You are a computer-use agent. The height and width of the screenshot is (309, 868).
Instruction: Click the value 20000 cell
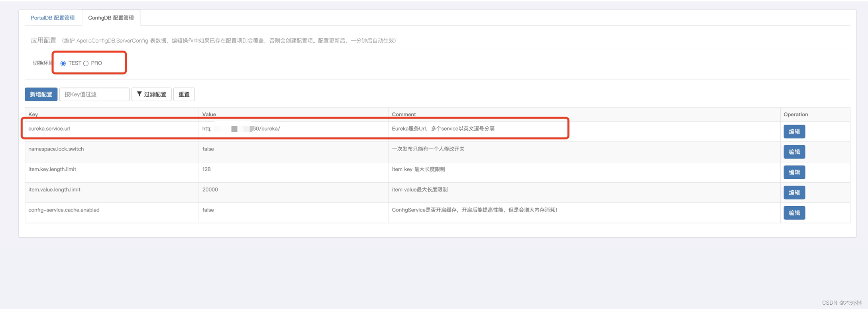294,192
